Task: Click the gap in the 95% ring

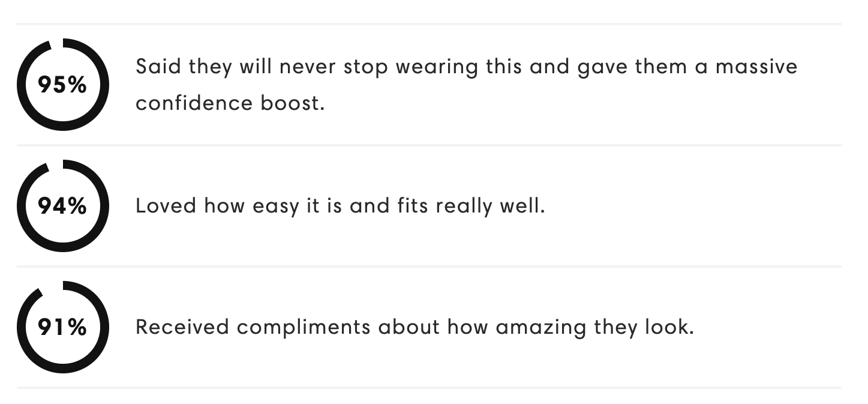Action: [x=56, y=43]
